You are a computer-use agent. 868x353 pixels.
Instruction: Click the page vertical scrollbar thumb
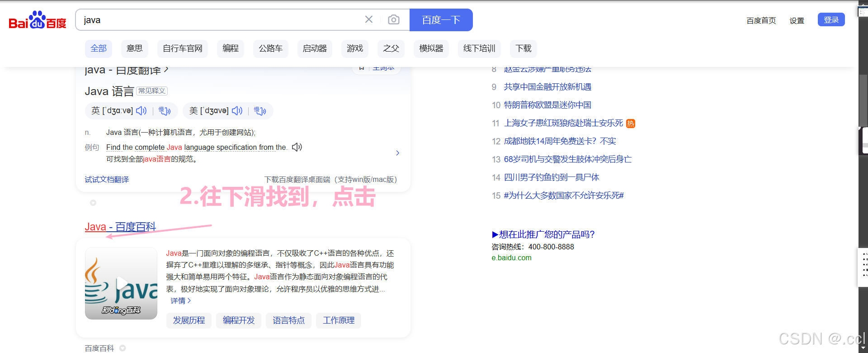tap(863, 100)
